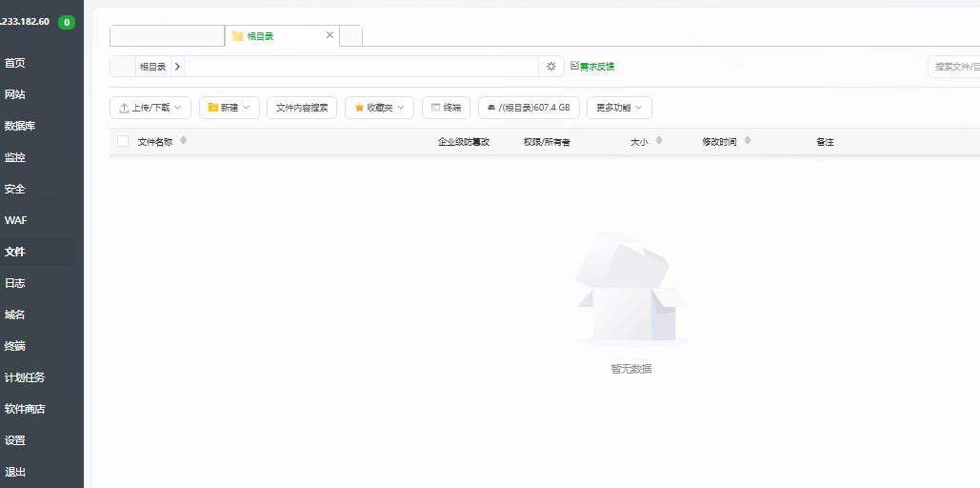Open 安全 security section
Viewport: 980px width, 488px height.
[x=15, y=189]
